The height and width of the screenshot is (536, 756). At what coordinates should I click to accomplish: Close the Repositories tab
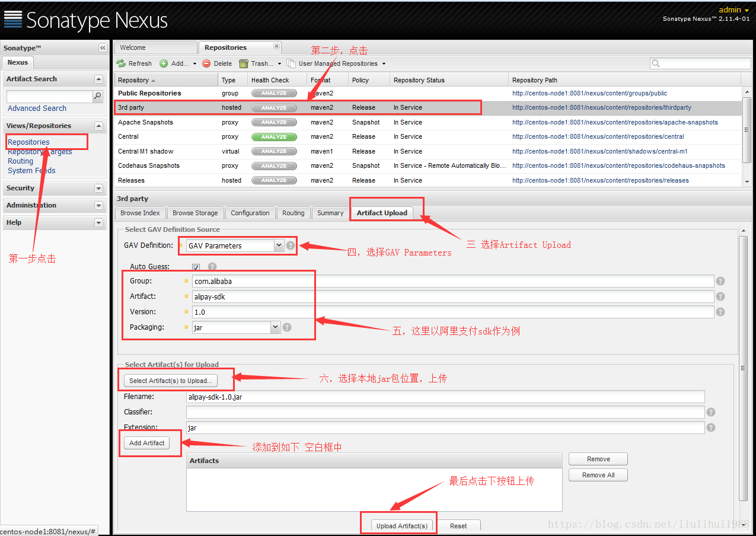pos(276,46)
